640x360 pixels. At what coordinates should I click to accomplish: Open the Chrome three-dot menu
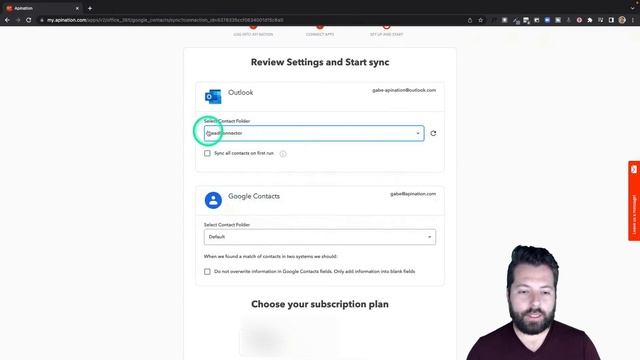click(633, 20)
